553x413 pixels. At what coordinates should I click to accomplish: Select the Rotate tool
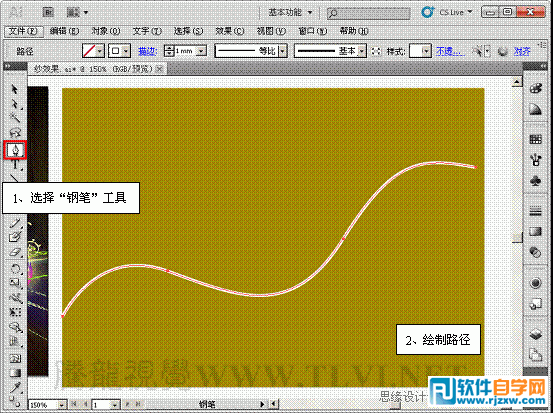pos(15,269)
